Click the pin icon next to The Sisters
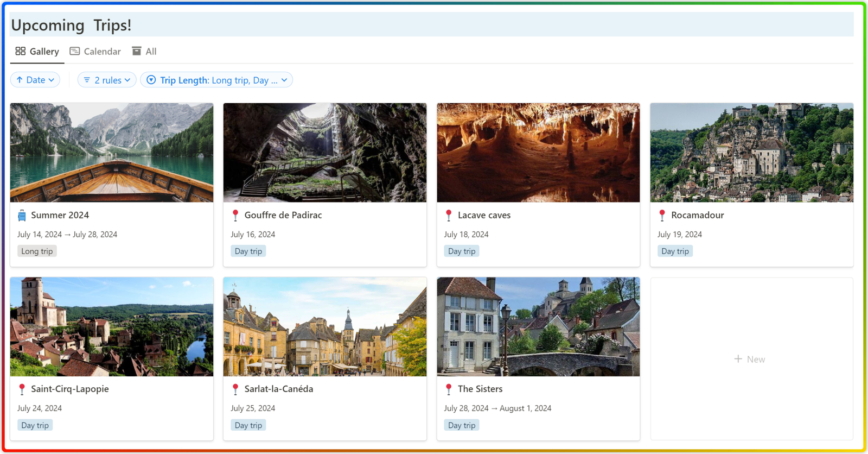Screen dimensions: 868x454 click(x=449, y=389)
